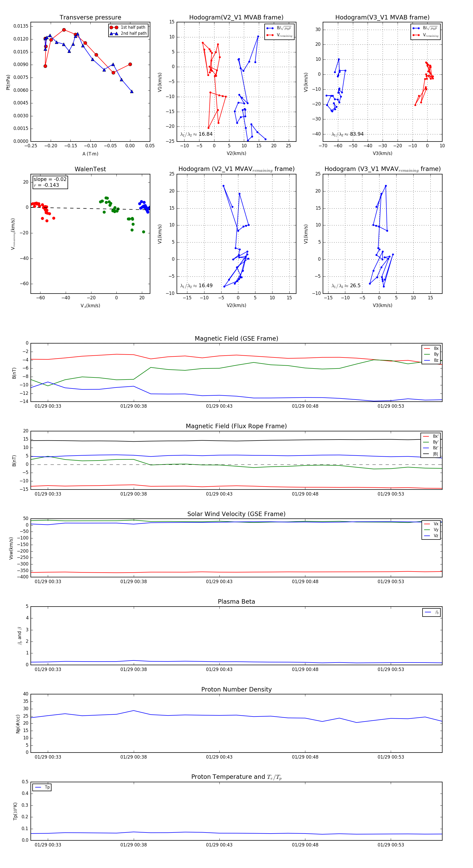This screenshot has width=473, height=868.
Task: Click 'Vz' legend entry in Solar Wind plot
Action: click(x=431, y=536)
